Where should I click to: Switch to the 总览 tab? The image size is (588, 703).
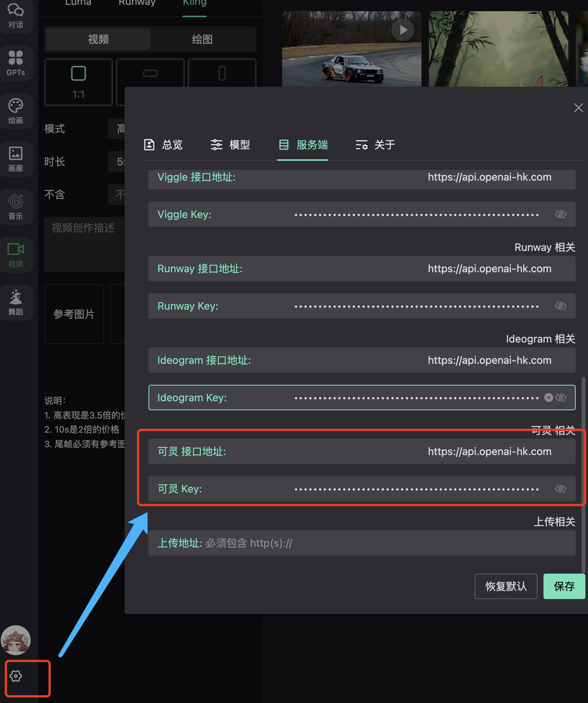163,145
